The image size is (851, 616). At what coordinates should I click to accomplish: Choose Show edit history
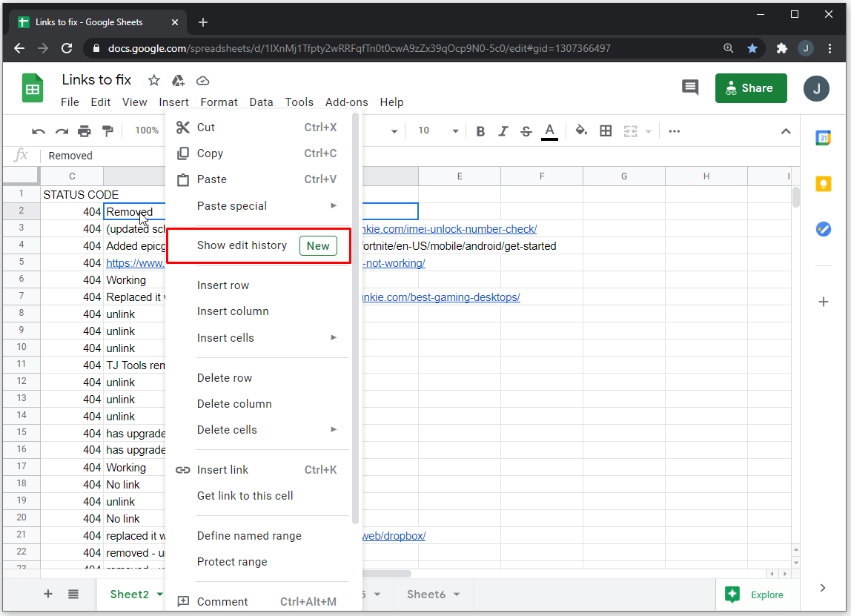pyautogui.click(x=242, y=245)
